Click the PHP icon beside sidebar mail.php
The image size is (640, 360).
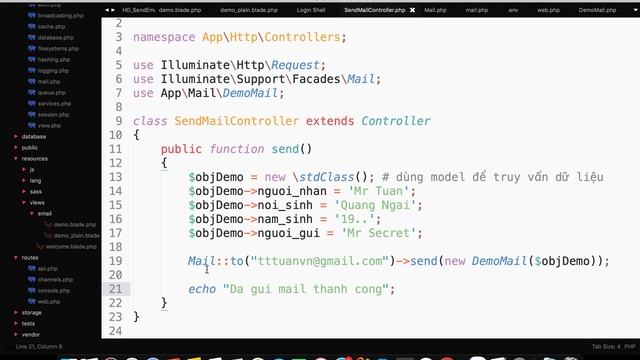(31, 82)
